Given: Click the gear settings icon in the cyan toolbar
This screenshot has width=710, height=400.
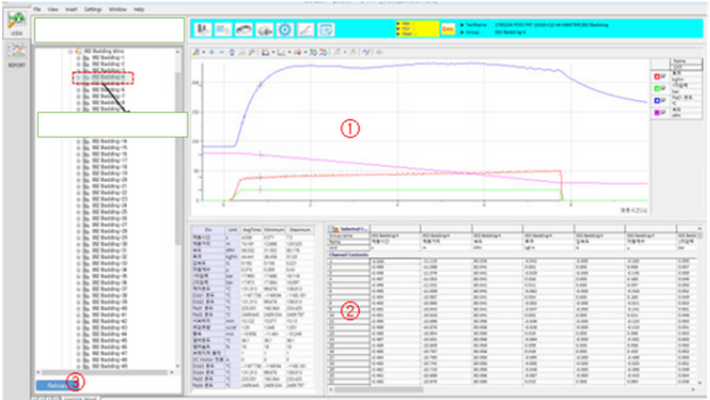Looking at the screenshot, I should click(284, 30).
